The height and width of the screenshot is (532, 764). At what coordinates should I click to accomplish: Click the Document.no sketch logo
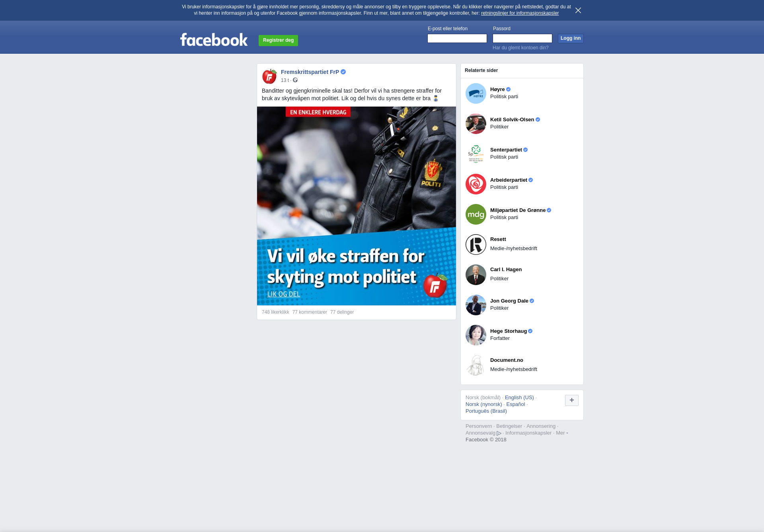click(476, 365)
